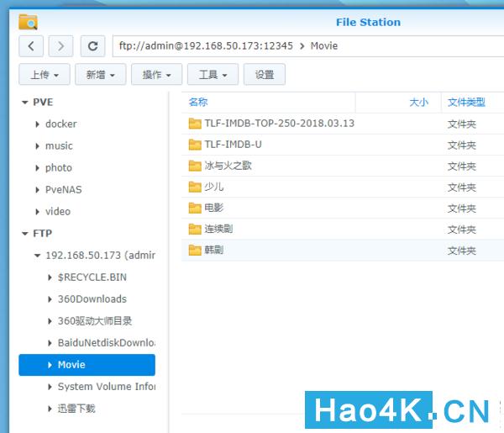Click the 少儿 folder icon

[x=195, y=187]
